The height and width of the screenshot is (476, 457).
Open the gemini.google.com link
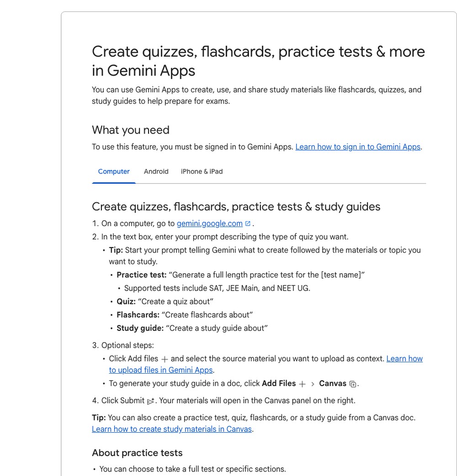click(x=209, y=224)
